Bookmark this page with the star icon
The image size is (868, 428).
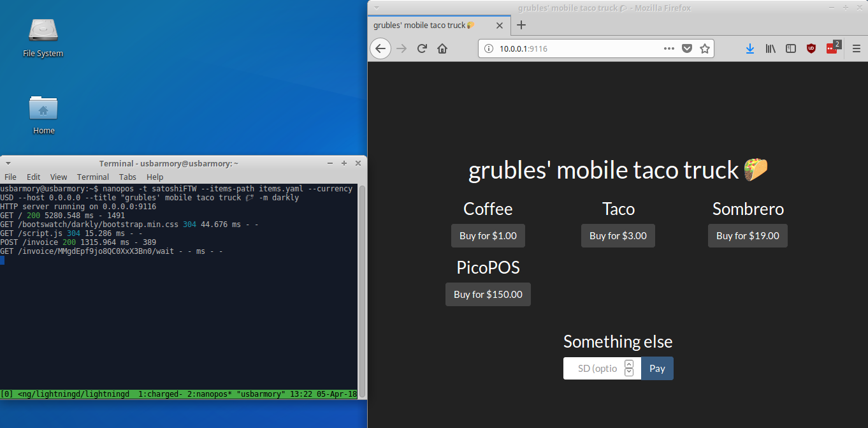(705, 48)
